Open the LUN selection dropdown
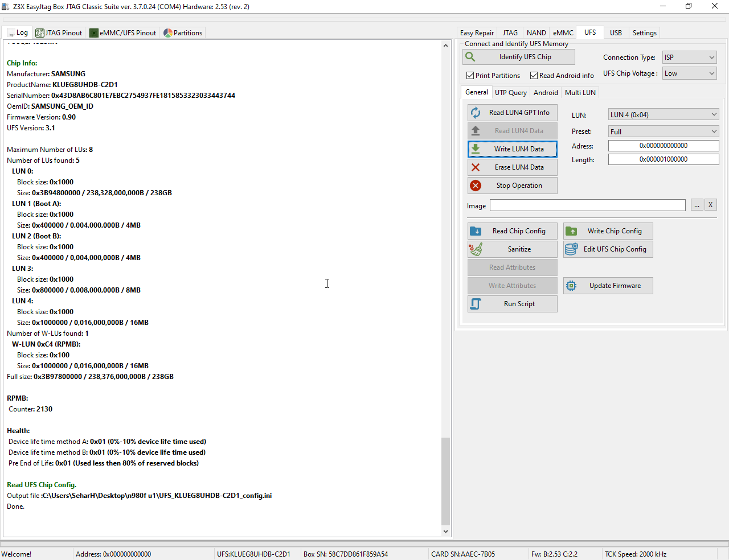 664,115
